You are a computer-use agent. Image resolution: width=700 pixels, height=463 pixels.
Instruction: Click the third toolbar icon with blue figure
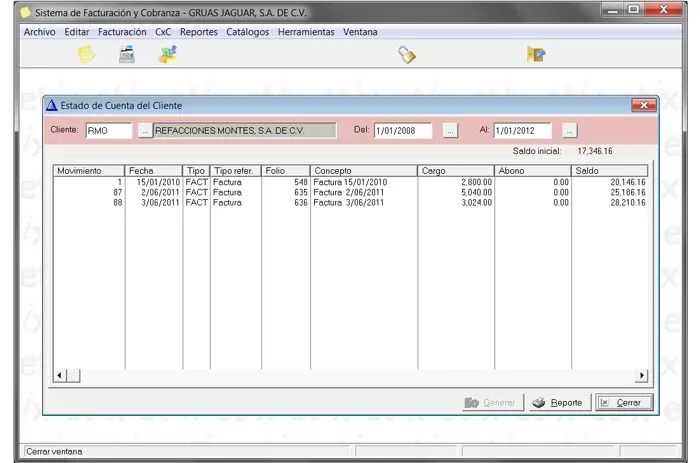pos(167,55)
